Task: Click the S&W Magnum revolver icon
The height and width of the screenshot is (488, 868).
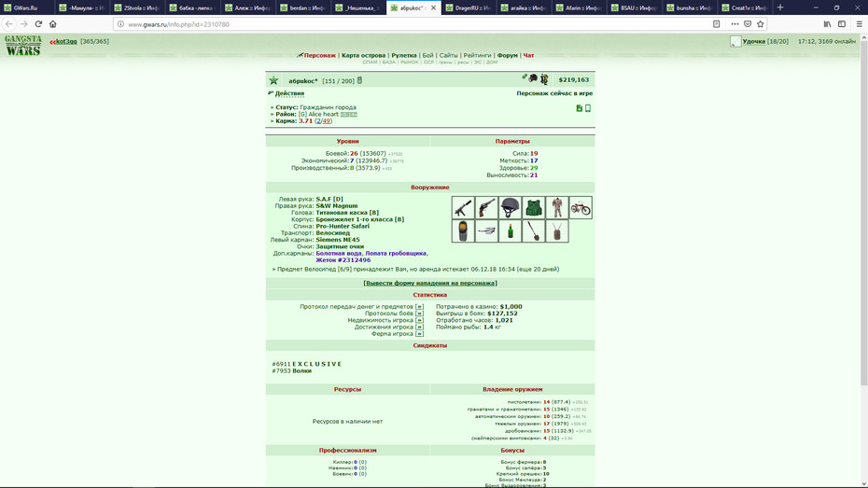Action: click(486, 208)
